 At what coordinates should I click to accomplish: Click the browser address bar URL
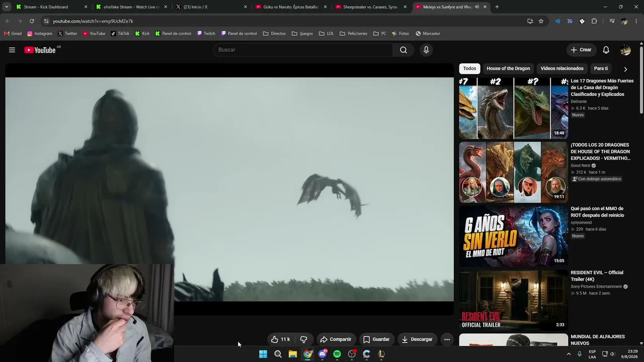(x=93, y=21)
